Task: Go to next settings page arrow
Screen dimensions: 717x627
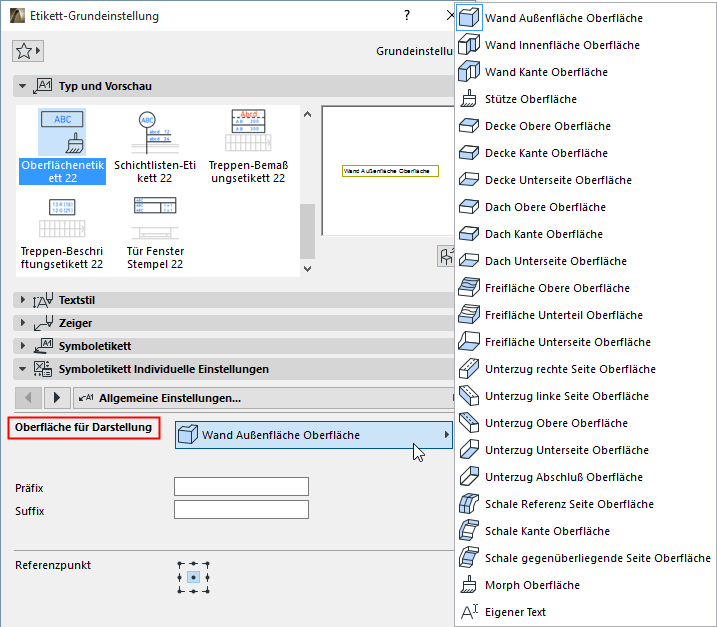Action: (57, 398)
